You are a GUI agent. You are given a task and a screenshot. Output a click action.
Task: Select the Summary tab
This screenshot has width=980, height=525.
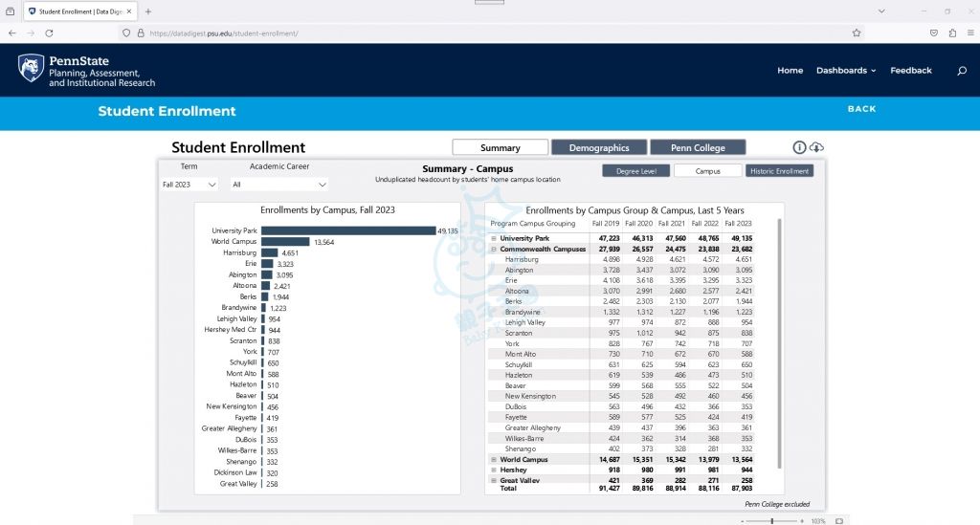tap(500, 147)
